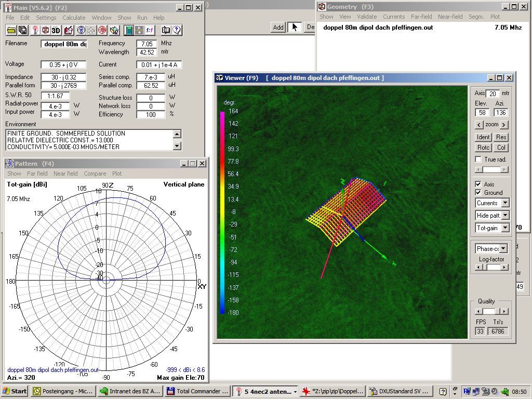This screenshot has height=399, width=532.
Task: Click the 1:1 toolbar icon
Action: pyautogui.click(x=149, y=30)
